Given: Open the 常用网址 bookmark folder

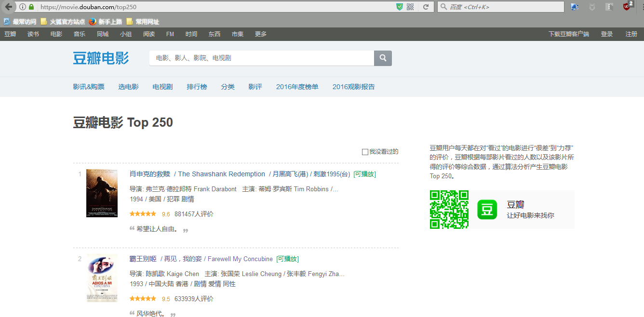Looking at the screenshot, I should coord(143,22).
